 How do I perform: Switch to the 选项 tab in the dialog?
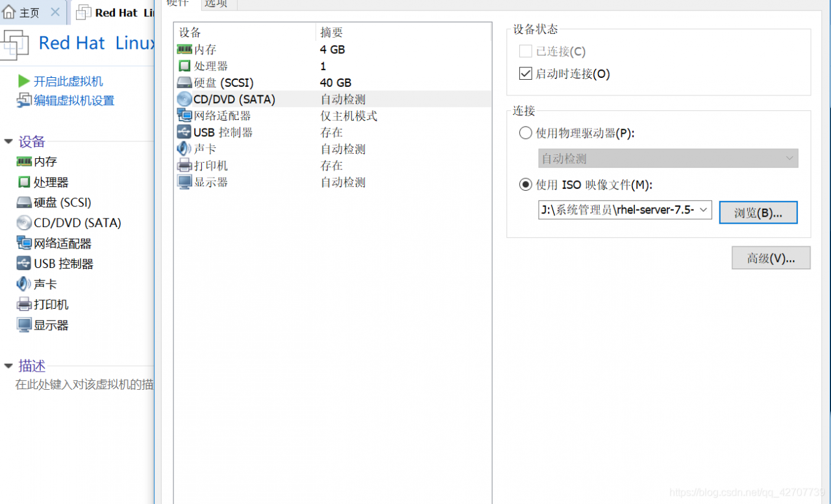coord(217,5)
